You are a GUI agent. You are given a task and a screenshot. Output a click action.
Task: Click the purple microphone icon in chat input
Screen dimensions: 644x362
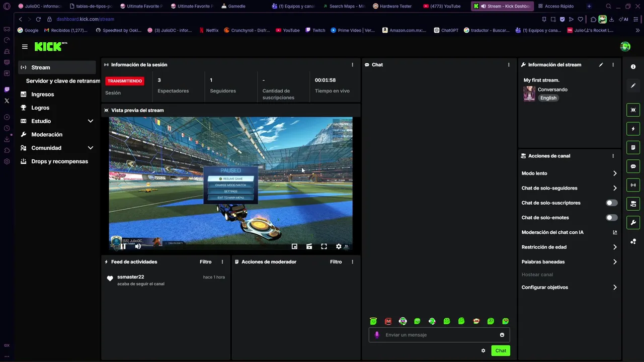pos(377,335)
